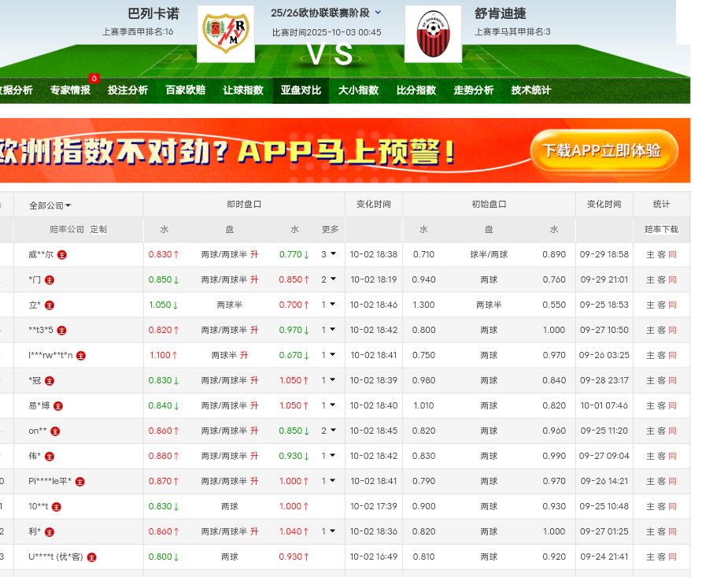Click the red 主 badge beside U****t (优*客)
The image size is (728, 577).
click(91, 557)
